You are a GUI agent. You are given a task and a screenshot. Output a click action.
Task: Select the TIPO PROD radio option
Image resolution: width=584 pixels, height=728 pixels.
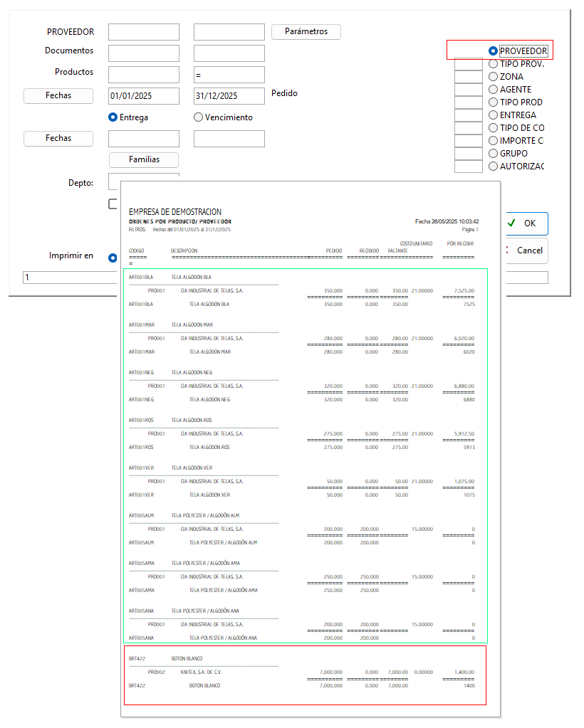[493, 102]
